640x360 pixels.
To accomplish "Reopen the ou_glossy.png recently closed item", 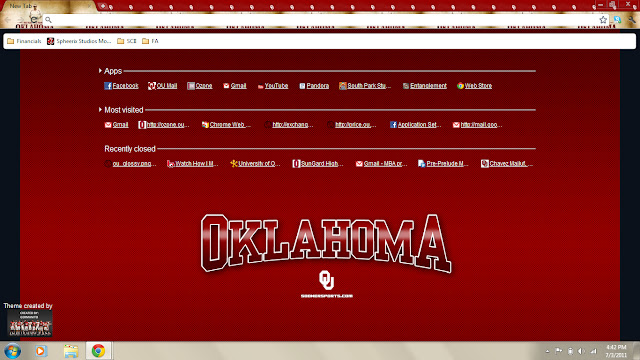I will coord(130,164).
